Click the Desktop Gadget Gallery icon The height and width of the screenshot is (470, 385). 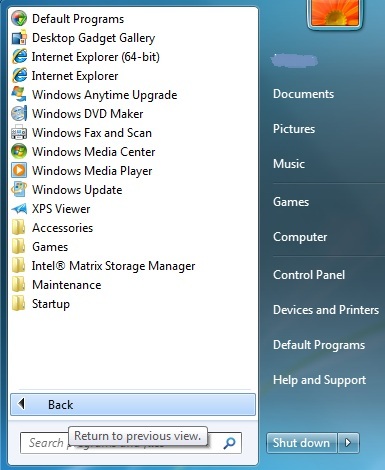pos(19,37)
